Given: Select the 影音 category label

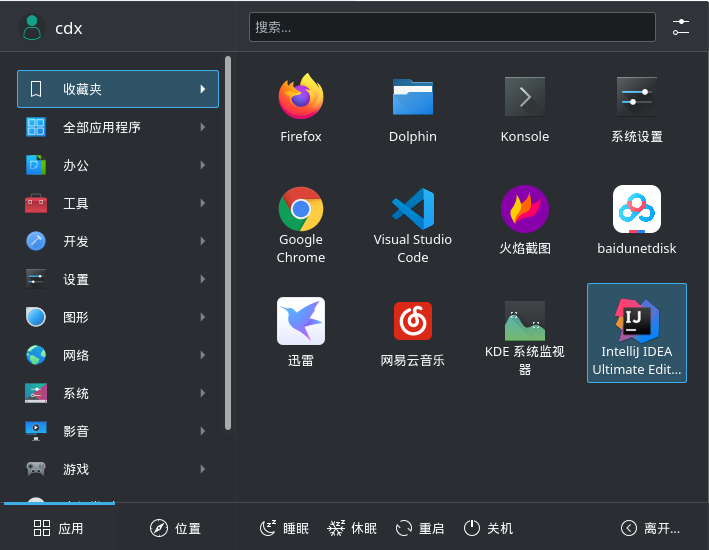Looking at the screenshot, I should pos(76,431).
